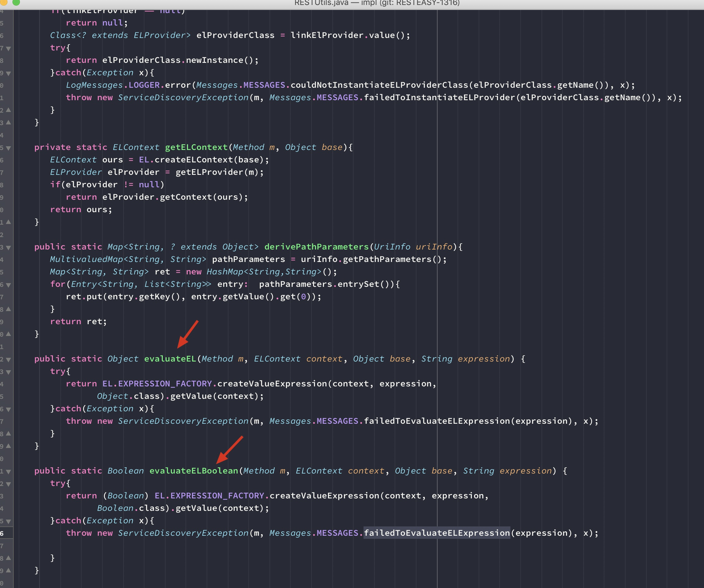704x588 pixels.
Task: Collapse the derivePathParameters method fold arrow
Action: 8,247
